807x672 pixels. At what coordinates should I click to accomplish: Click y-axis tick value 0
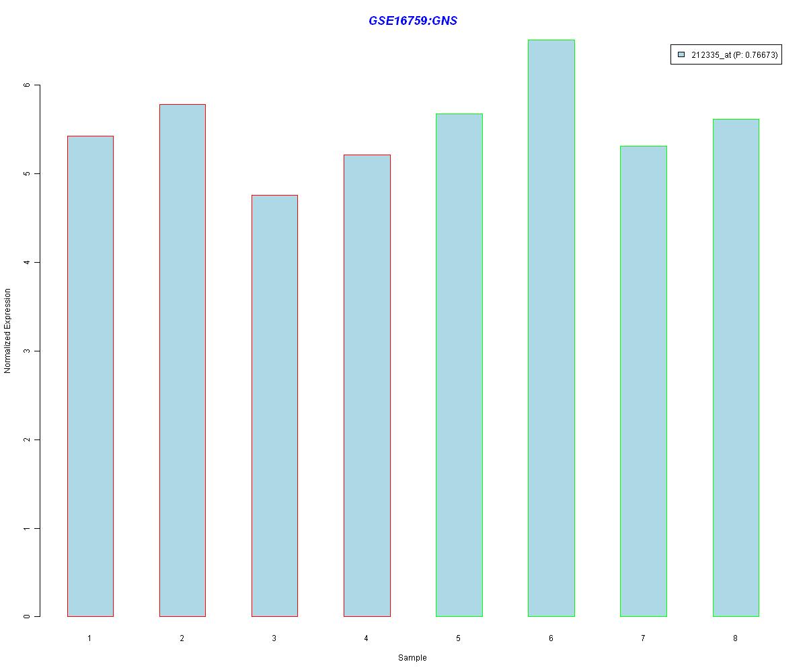pos(28,617)
